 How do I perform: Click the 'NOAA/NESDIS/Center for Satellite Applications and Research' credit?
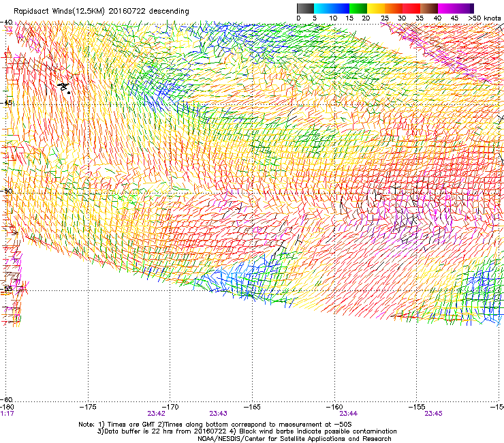click(x=294, y=439)
